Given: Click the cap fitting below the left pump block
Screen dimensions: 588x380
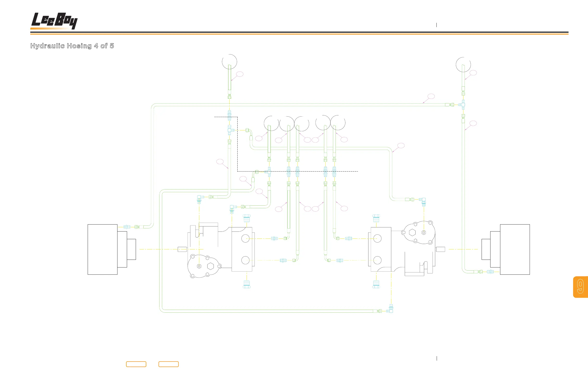Looking at the screenshot, I should tap(247, 284).
